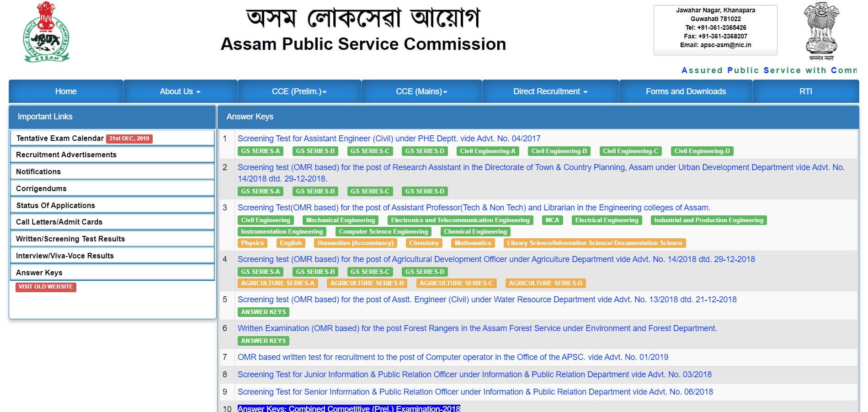868x412 pixels.
Task: Open ANSWER KEYS for Forest Rangers examination
Action: click(263, 341)
